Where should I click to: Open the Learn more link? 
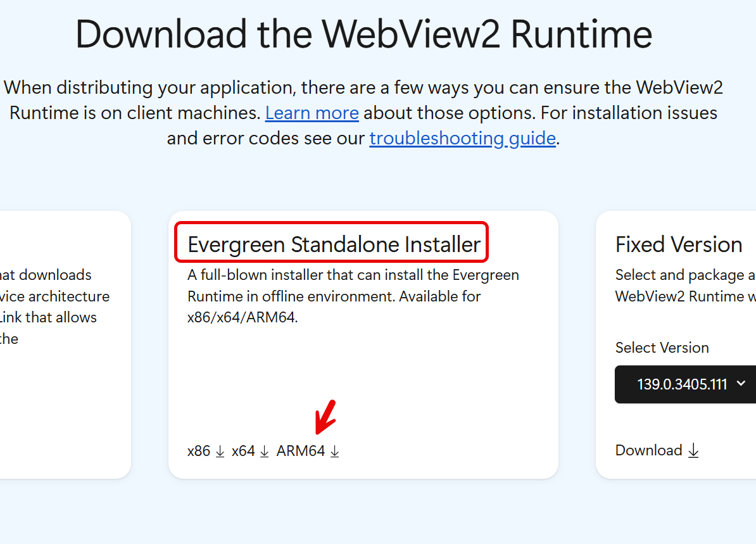[312, 113]
